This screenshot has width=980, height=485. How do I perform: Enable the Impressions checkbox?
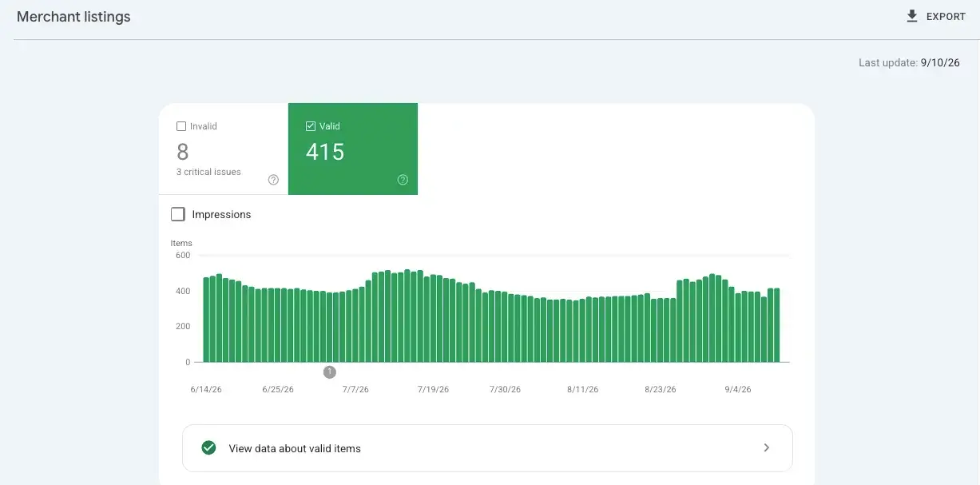tap(178, 214)
